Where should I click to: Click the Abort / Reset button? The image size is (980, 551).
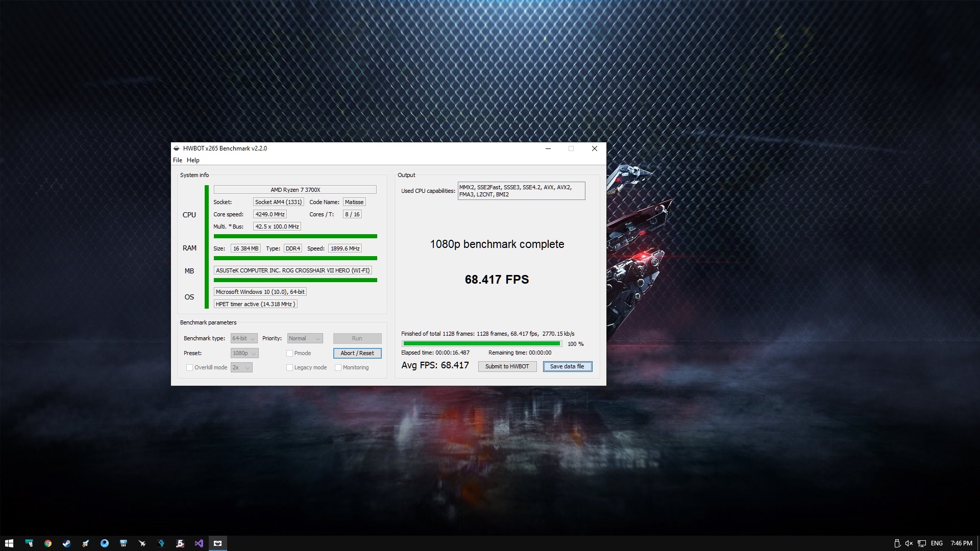click(357, 353)
